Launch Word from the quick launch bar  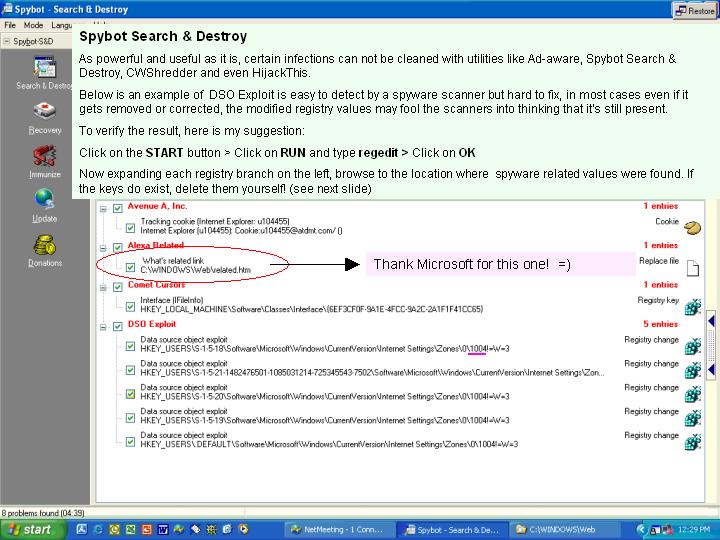[163, 529]
